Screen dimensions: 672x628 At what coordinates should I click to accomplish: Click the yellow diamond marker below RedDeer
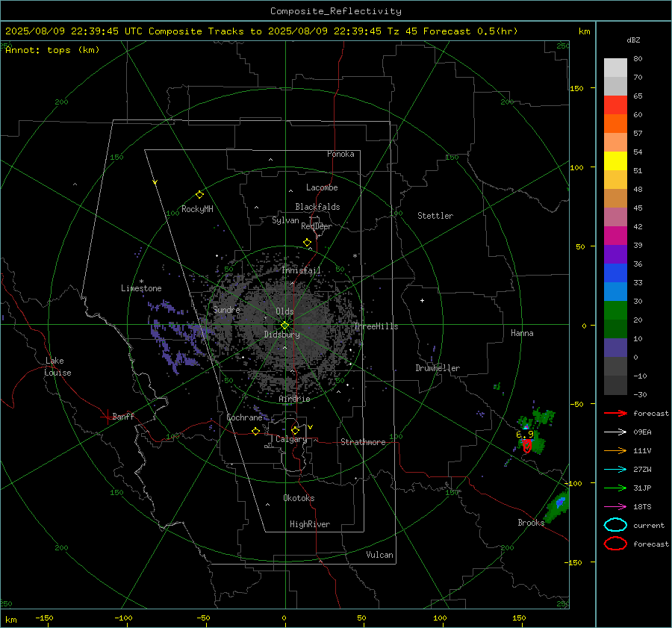(x=307, y=243)
